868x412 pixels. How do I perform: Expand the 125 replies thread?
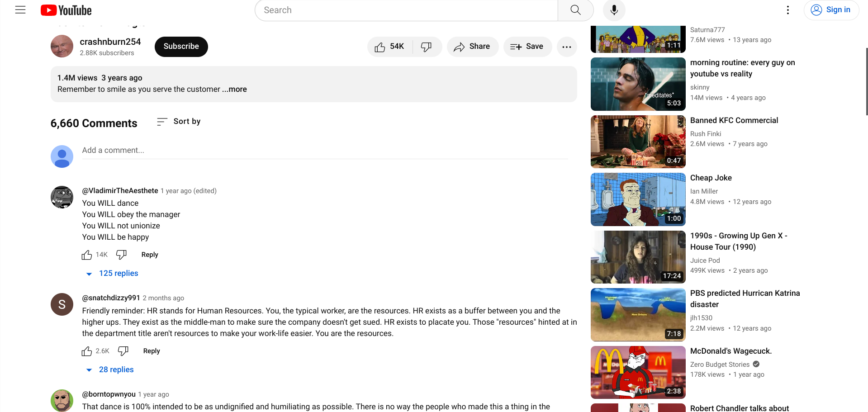tap(112, 273)
